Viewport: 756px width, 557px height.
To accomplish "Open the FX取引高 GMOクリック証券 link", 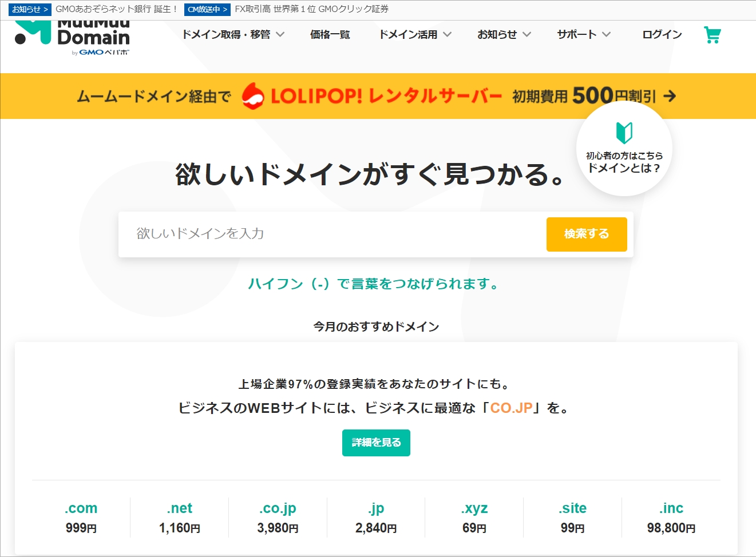I will [x=312, y=9].
